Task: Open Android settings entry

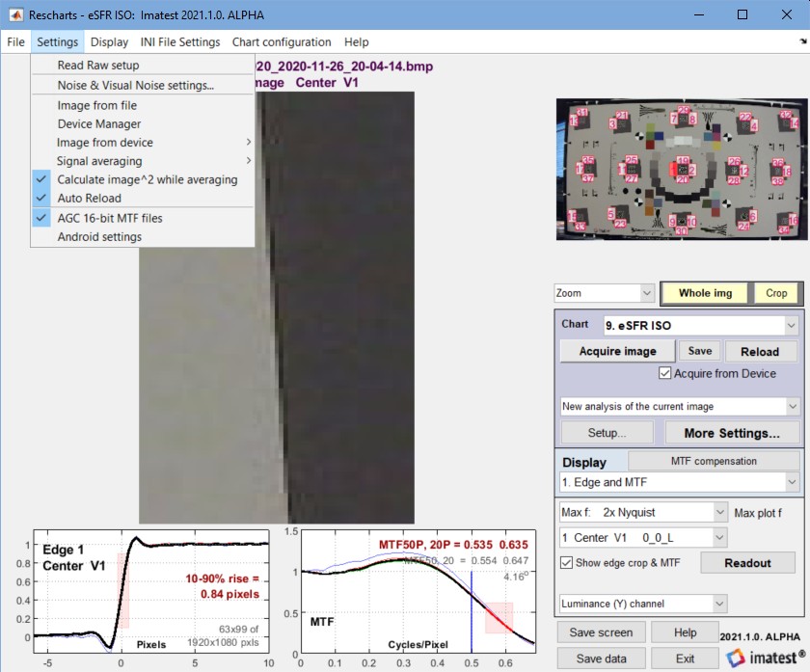Action: click(x=143, y=236)
